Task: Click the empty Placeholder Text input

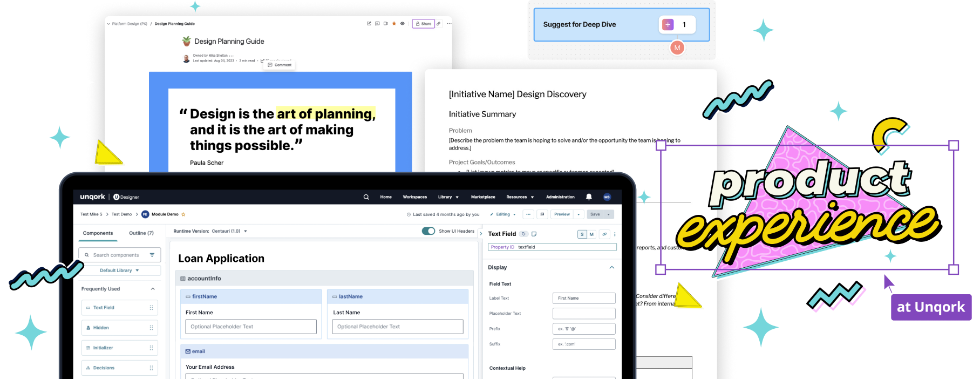Action: tap(584, 313)
